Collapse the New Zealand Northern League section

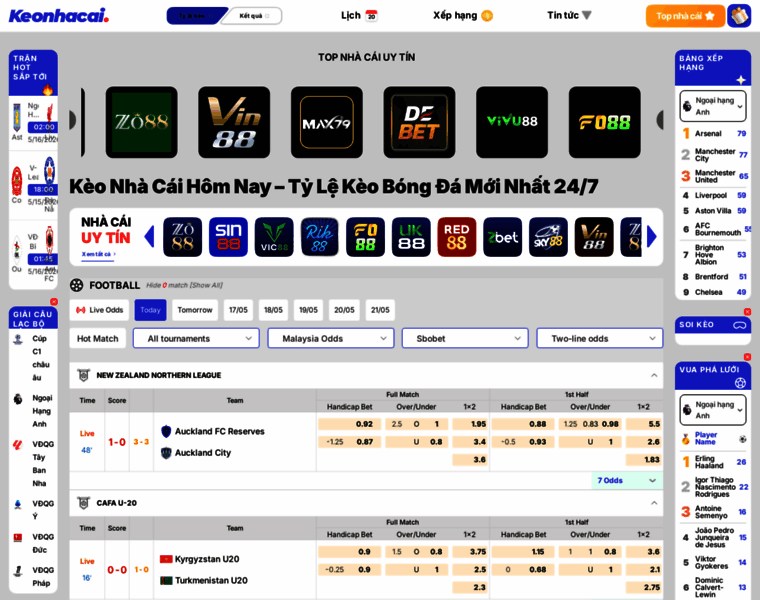[654, 375]
